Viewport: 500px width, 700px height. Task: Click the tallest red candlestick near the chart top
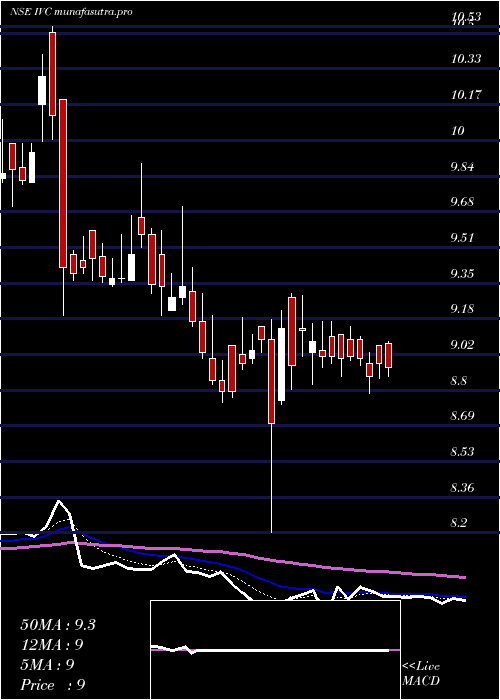pos(53,74)
